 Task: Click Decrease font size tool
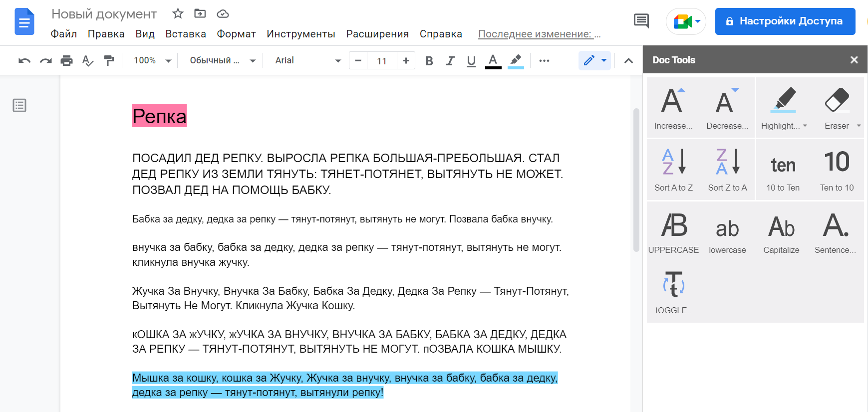point(727,107)
